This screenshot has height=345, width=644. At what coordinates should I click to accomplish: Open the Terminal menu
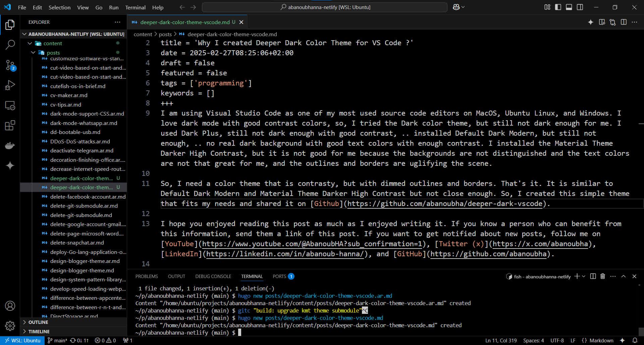[135, 7]
